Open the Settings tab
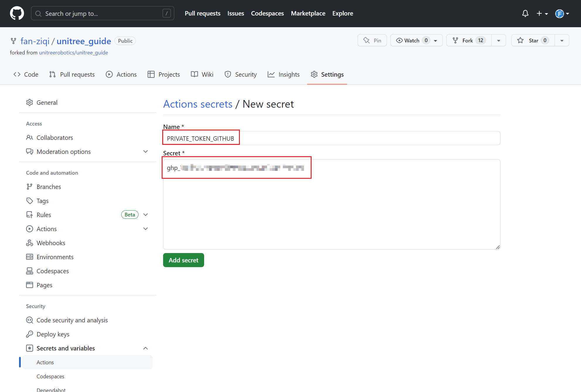This screenshot has width=581, height=392. (327, 75)
